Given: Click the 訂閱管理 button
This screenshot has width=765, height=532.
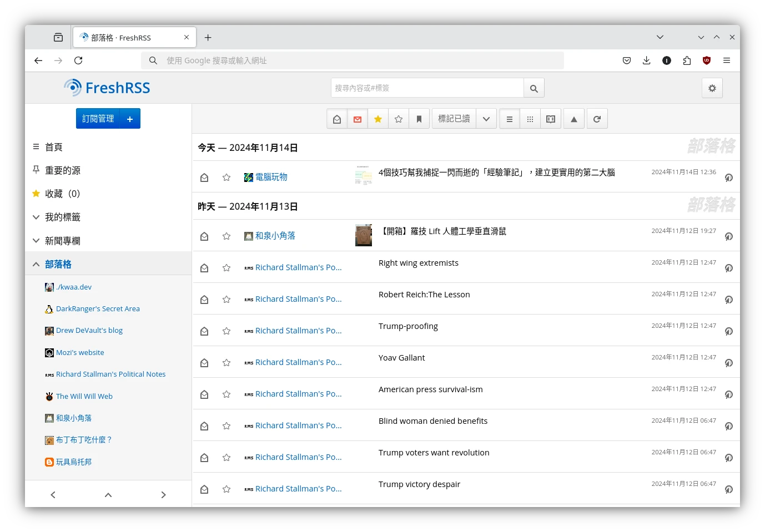Looking at the screenshot, I should [98, 119].
